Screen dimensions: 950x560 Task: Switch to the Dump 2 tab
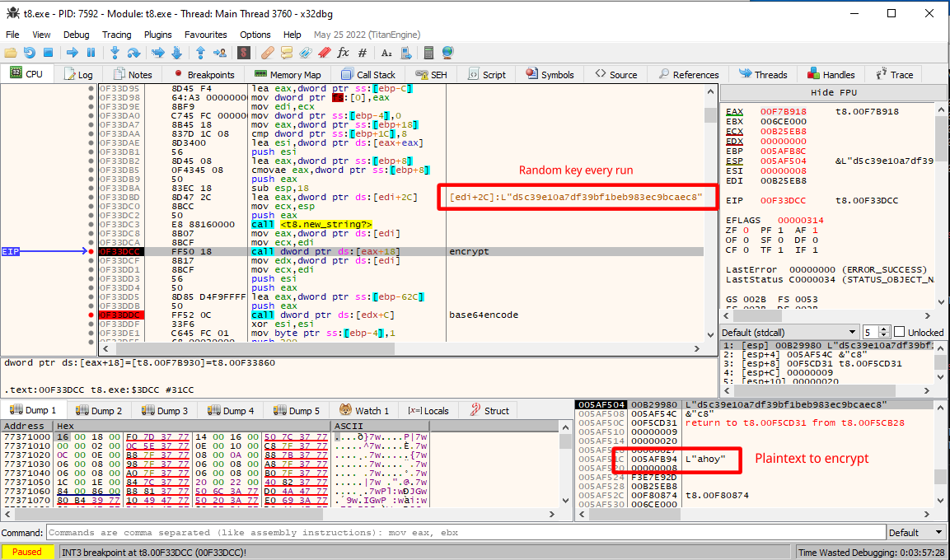click(x=100, y=410)
